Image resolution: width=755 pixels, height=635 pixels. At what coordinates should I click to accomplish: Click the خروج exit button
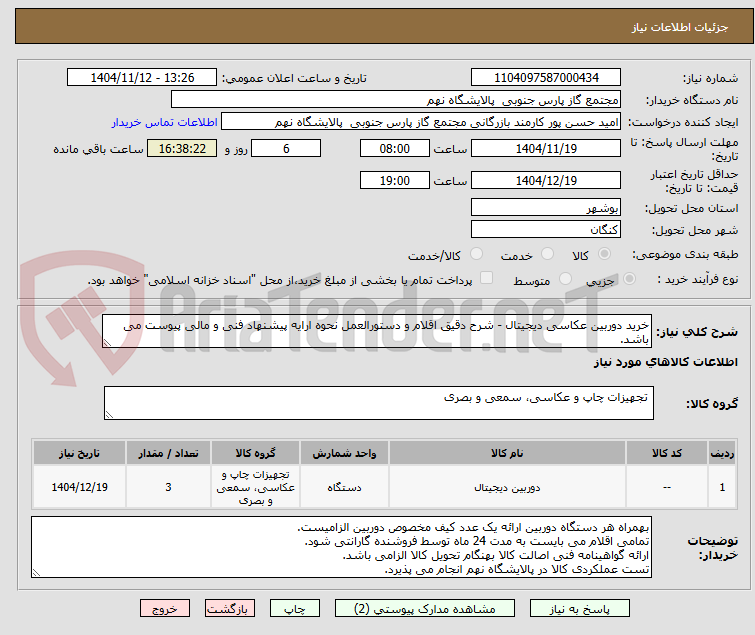[x=165, y=609]
